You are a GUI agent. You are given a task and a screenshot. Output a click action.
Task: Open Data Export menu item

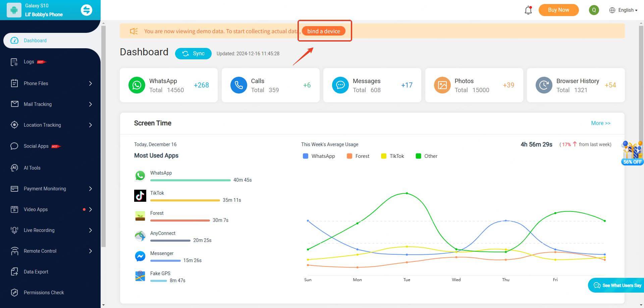click(x=50, y=272)
